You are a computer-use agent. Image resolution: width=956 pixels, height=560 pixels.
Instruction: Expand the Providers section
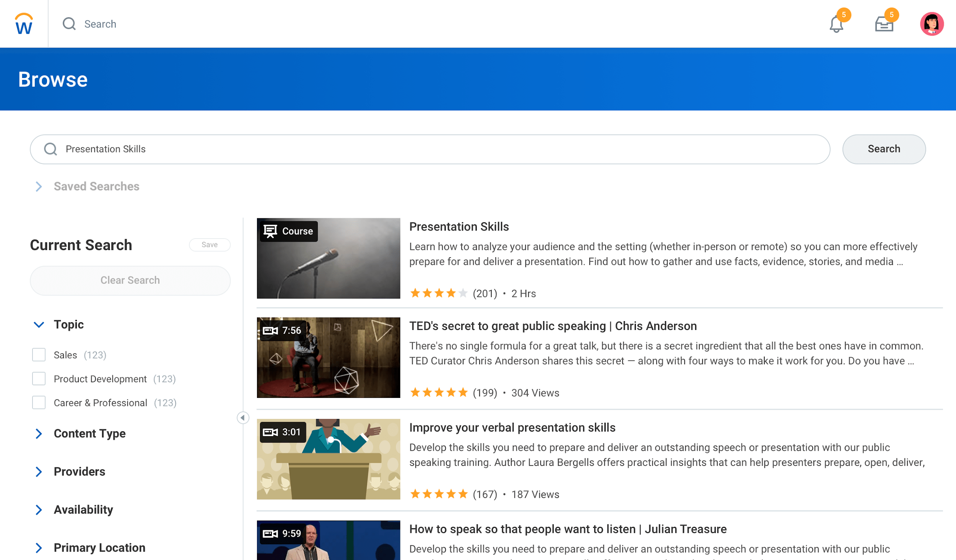(39, 471)
